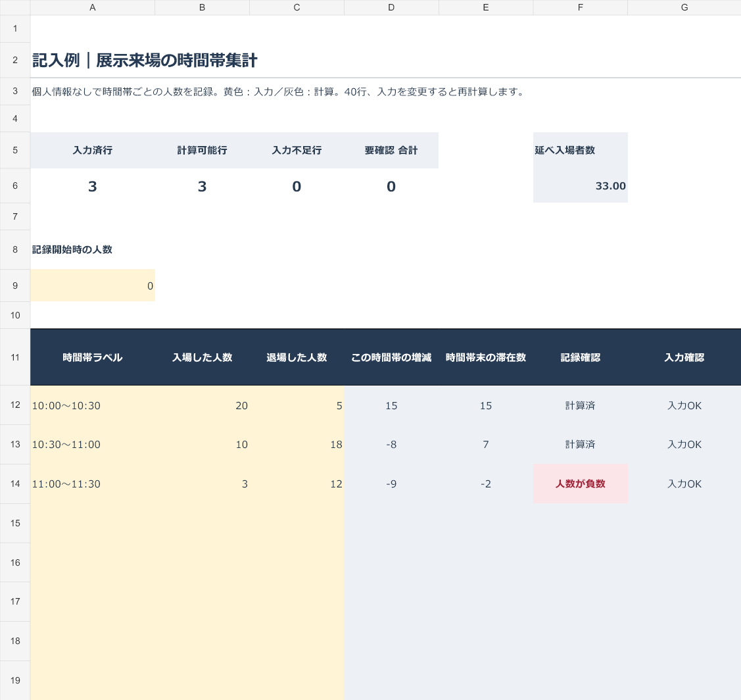Select column D header
The width and height of the screenshot is (741, 700).
tap(391, 8)
